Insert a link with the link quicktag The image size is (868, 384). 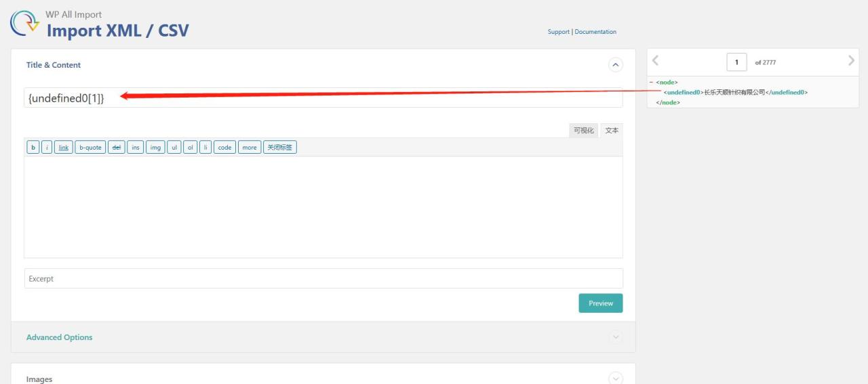pyautogui.click(x=63, y=148)
